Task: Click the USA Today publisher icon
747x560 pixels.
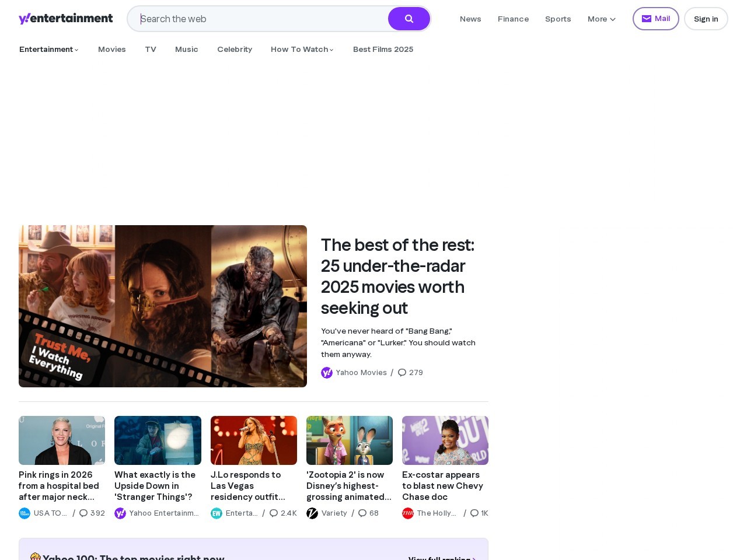Action: (x=25, y=513)
